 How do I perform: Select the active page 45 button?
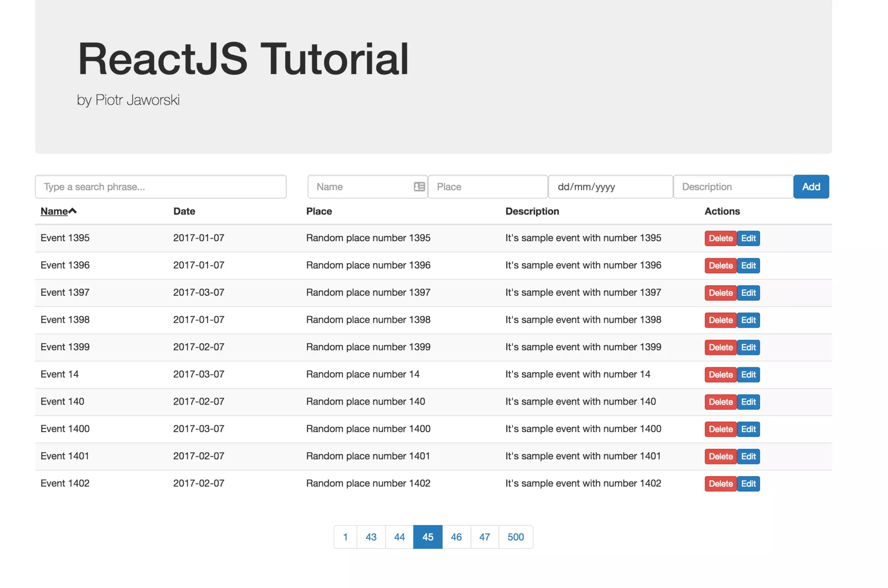click(x=428, y=537)
